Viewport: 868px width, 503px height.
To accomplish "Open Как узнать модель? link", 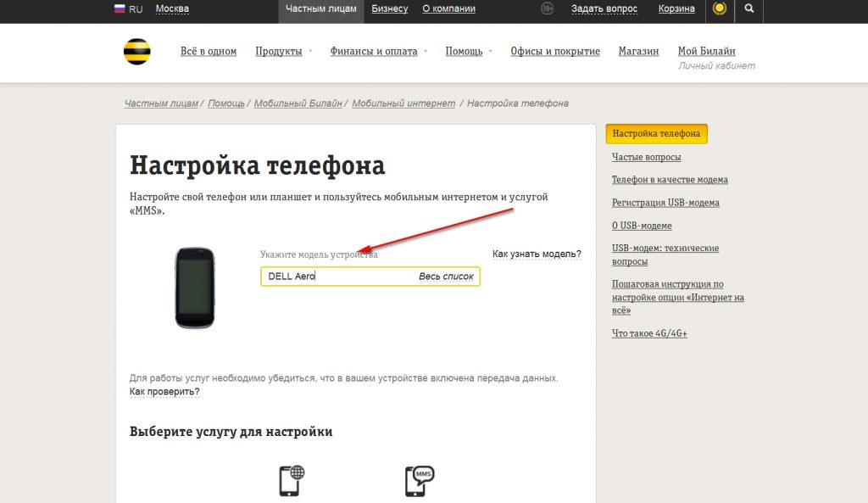I will point(537,254).
